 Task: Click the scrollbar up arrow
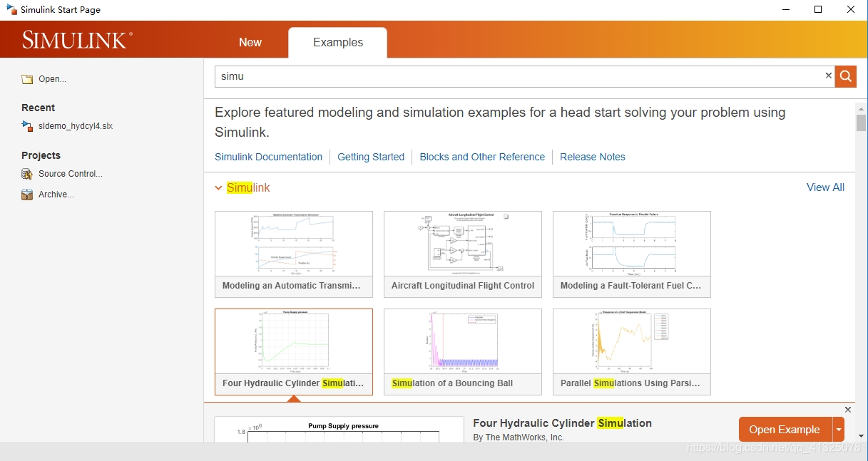point(862,108)
